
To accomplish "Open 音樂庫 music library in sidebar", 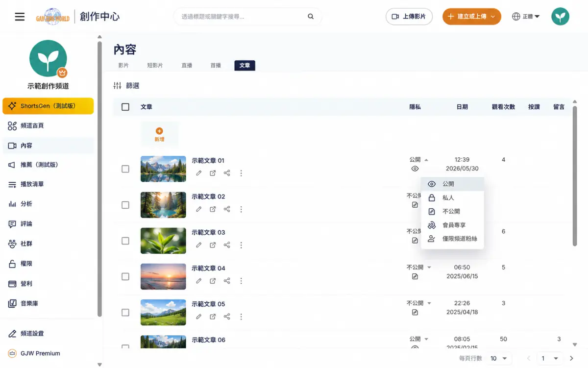I will click(48, 303).
